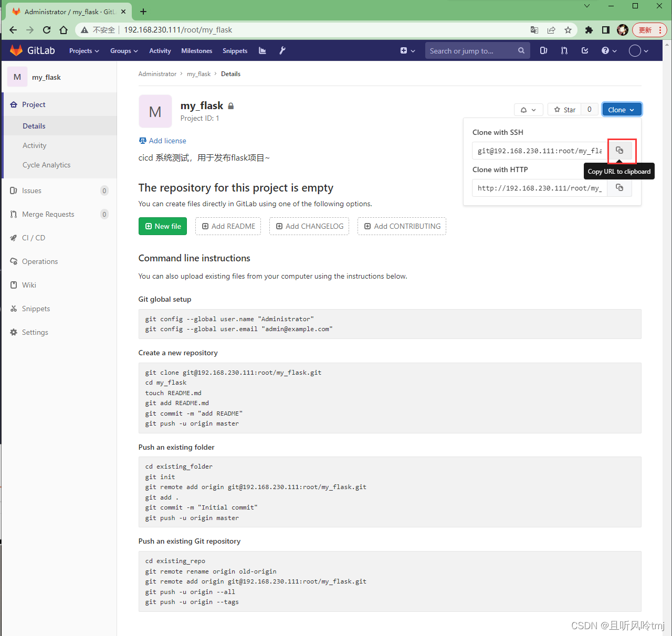Open the To-Do list checkmark icon
672x636 pixels.
pos(585,51)
